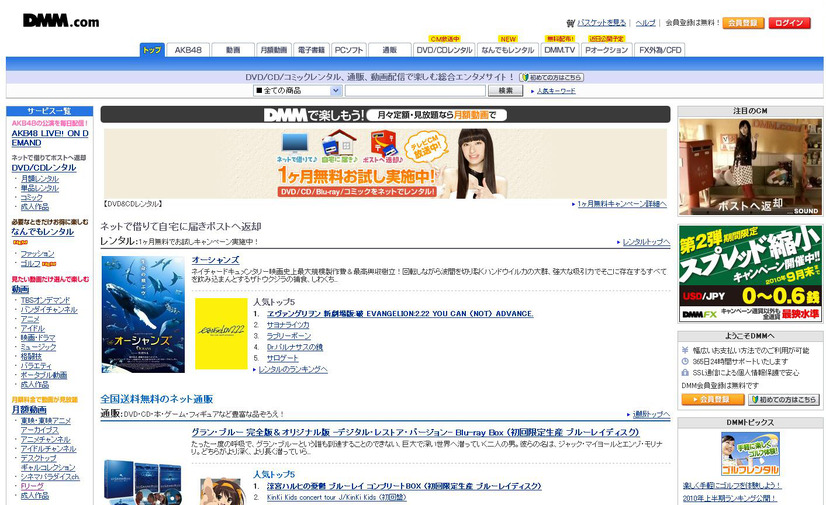Open the Pオークション tab

coord(606,50)
